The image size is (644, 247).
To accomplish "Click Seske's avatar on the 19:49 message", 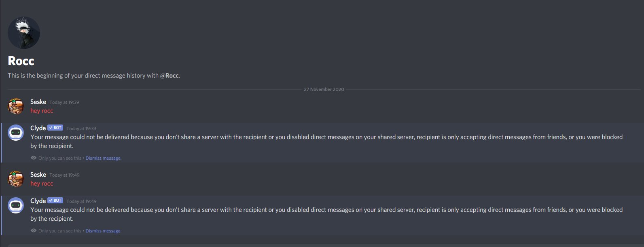I will tap(16, 179).
